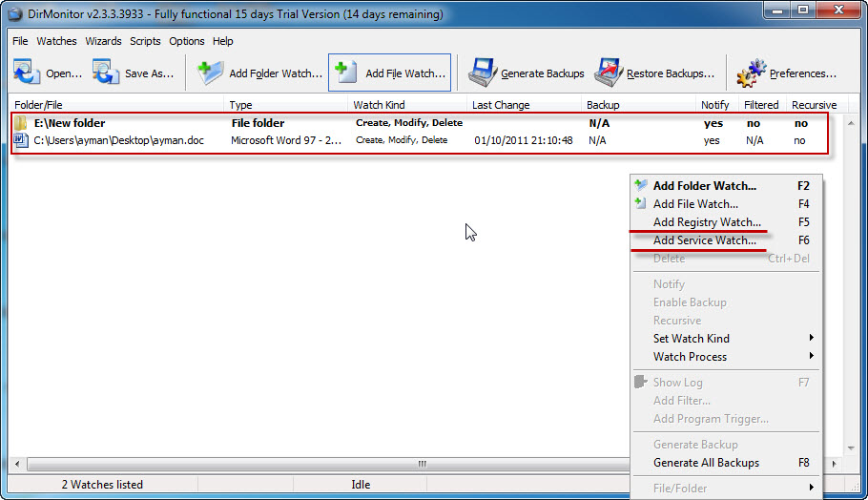
Task: Sort by the Filtered column header
Action: (762, 105)
